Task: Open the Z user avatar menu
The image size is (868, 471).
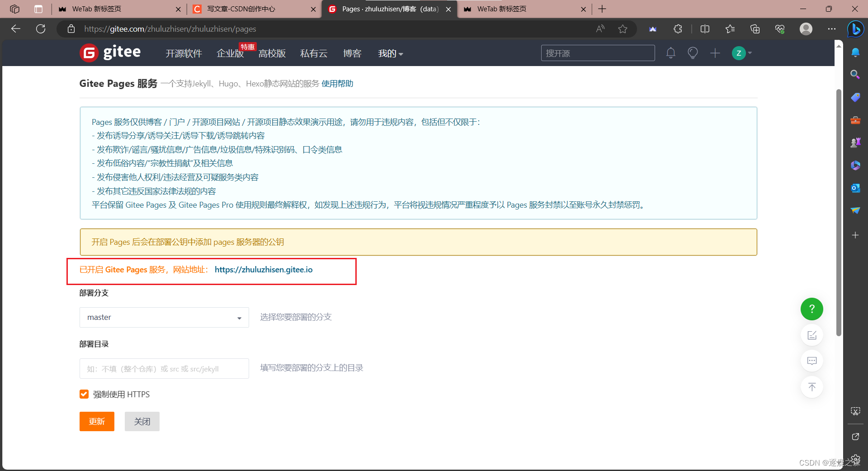Action: click(741, 53)
